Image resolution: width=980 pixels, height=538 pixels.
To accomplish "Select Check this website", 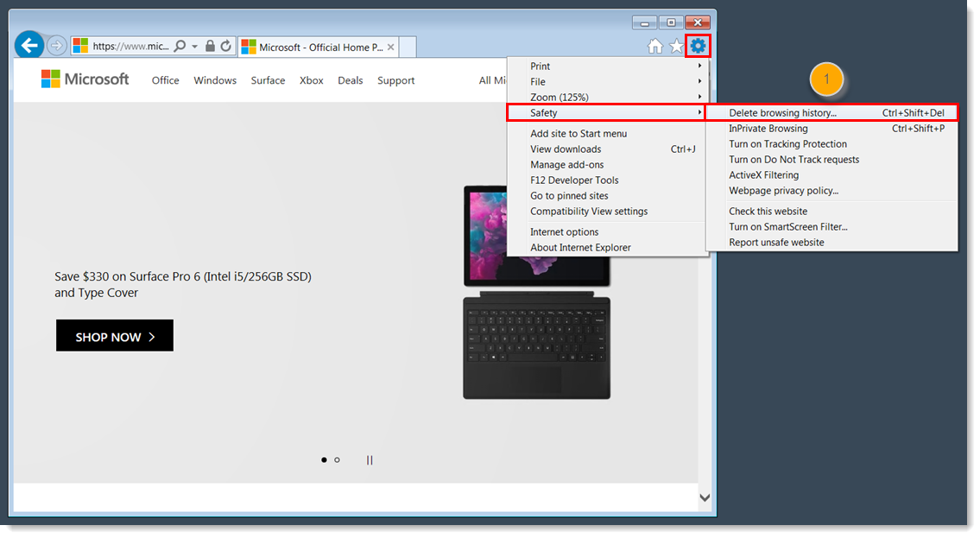I will click(x=831, y=212).
